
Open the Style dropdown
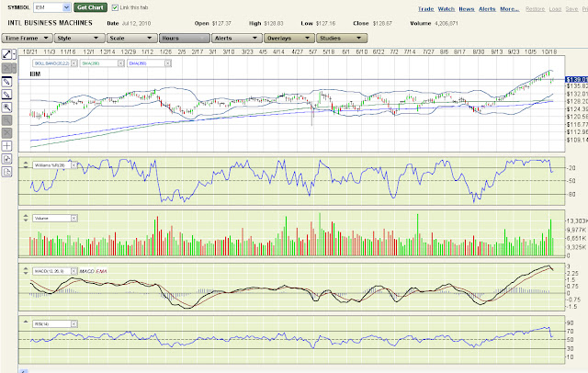(x=78, y=39)
